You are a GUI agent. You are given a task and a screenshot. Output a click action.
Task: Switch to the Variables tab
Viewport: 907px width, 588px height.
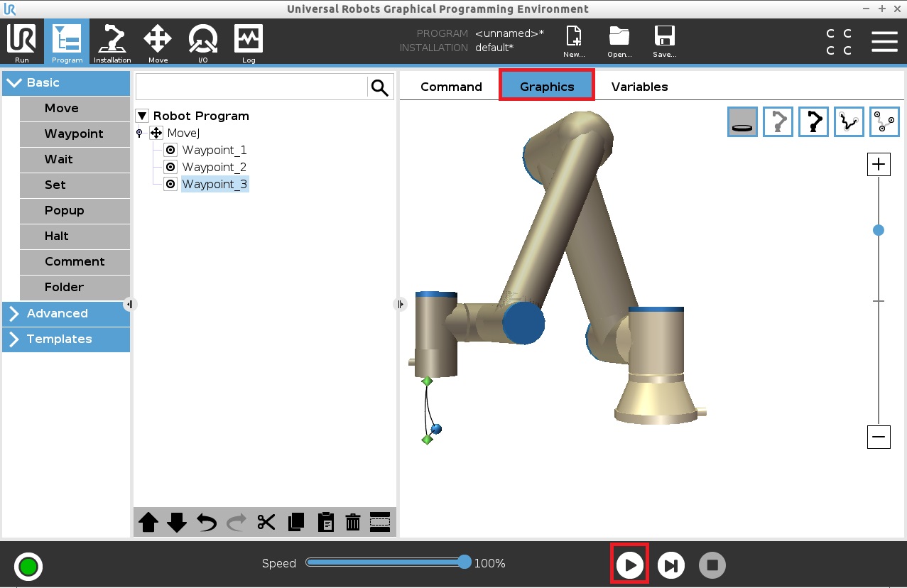(639, 87)
